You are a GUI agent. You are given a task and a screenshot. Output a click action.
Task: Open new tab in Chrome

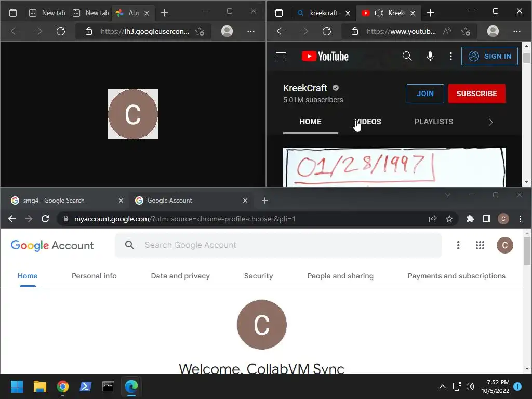tap(265, 201)
